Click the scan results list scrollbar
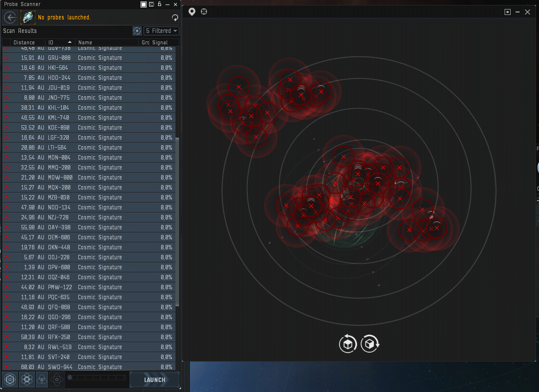The height and width of the screenshot is (392, 539). click(x=178, y=222)
